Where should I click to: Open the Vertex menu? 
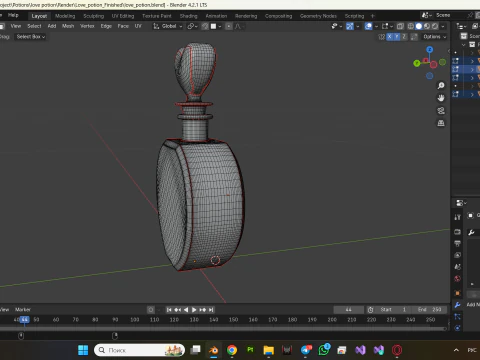click(x=87, y=26)
